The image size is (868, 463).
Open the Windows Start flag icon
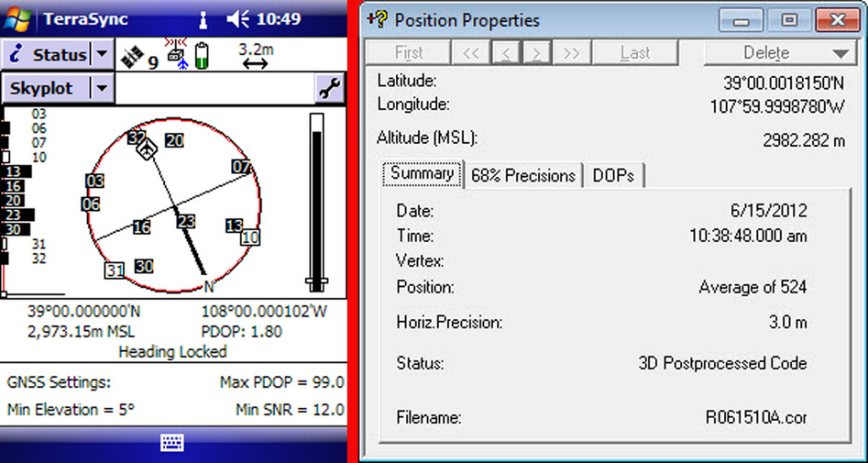(x=16, y=19)
